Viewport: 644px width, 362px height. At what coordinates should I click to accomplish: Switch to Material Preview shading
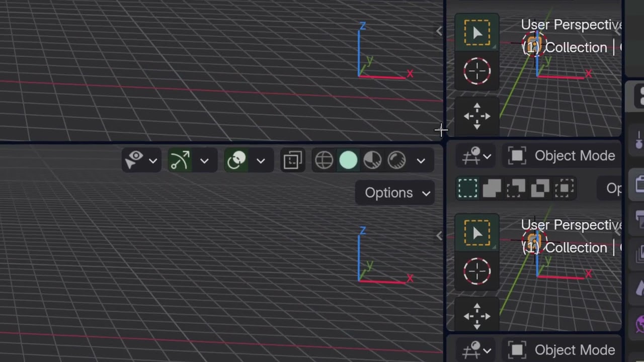pyautogui.click(x=372, y=161)
